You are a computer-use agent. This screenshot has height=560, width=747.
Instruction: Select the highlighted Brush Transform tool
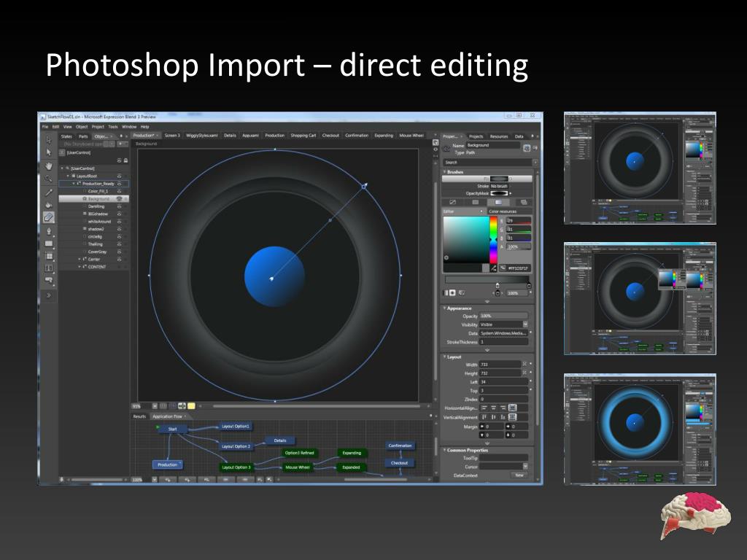click(49, 217)
